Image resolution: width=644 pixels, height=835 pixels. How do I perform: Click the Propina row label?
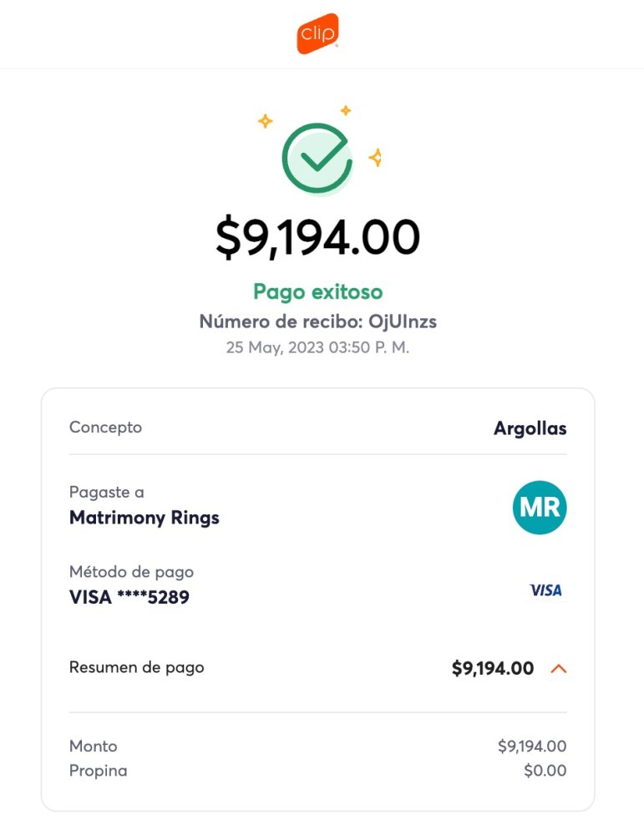[98, 771]
